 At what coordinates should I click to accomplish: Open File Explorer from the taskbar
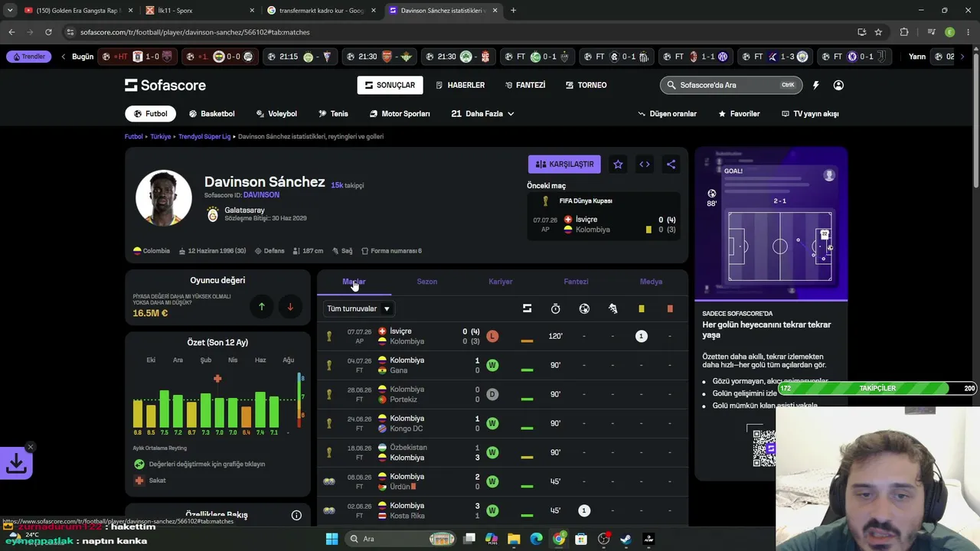click(514, 539)
